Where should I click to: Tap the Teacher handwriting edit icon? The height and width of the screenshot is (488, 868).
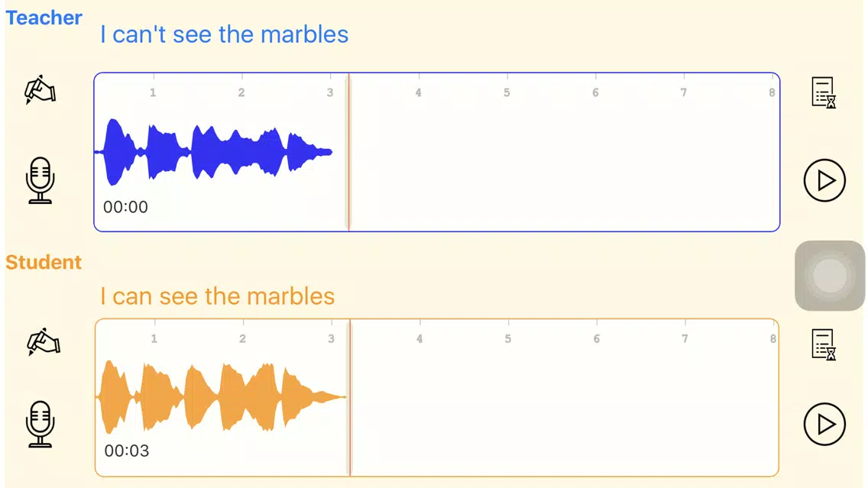click(x=40, y=89)
